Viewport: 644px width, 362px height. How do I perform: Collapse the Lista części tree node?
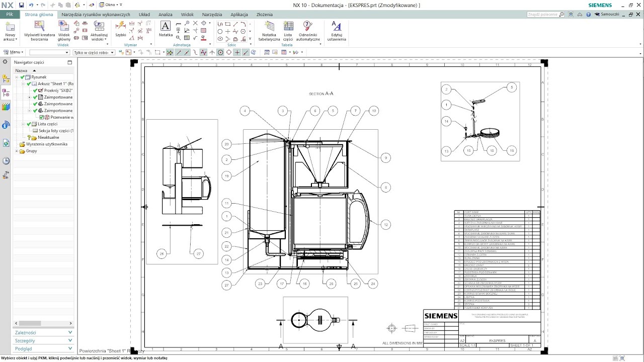coord(23,124)
